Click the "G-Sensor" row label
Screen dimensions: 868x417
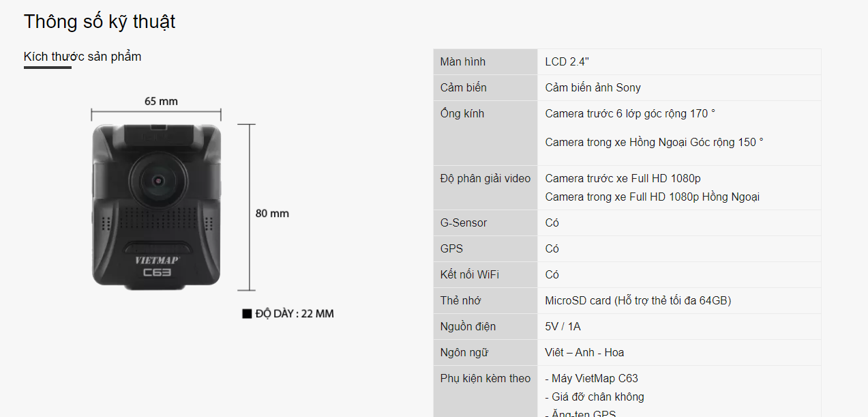464,223
